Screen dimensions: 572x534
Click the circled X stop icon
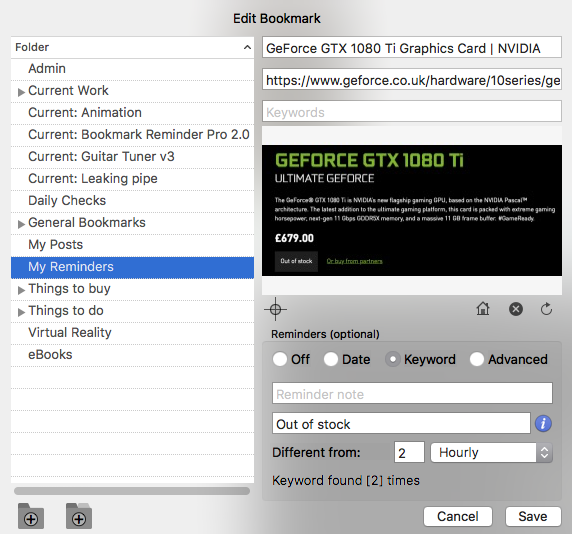[515, 309]
